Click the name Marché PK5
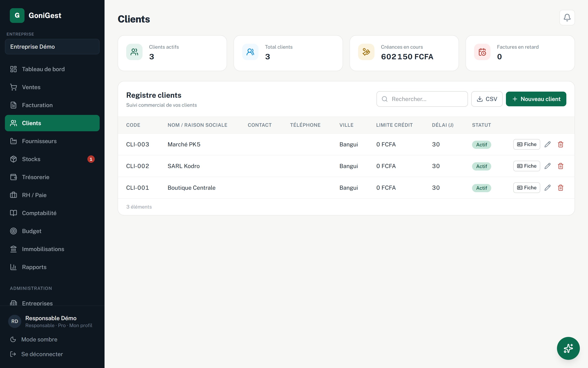 (x=184, y=144)
